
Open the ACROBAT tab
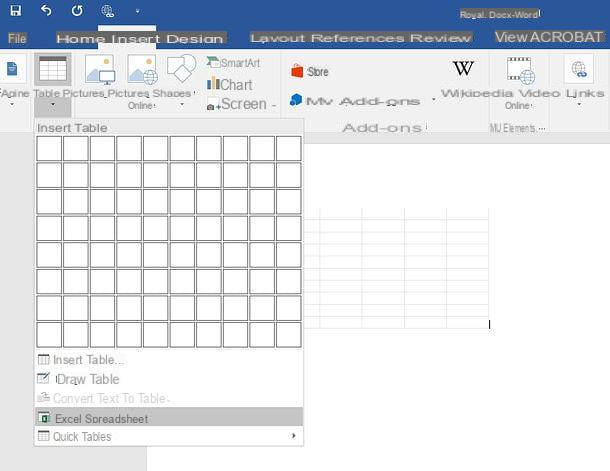(566, 37)
